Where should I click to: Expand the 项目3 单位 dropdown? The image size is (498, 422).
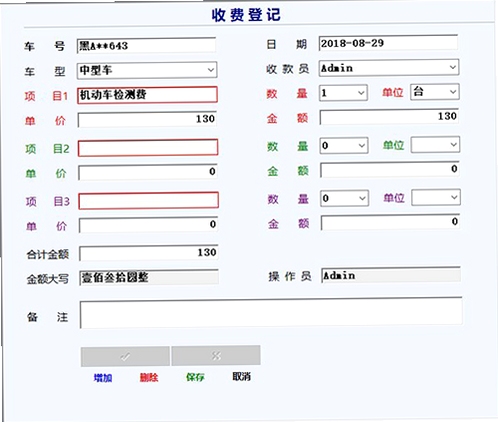436,197
